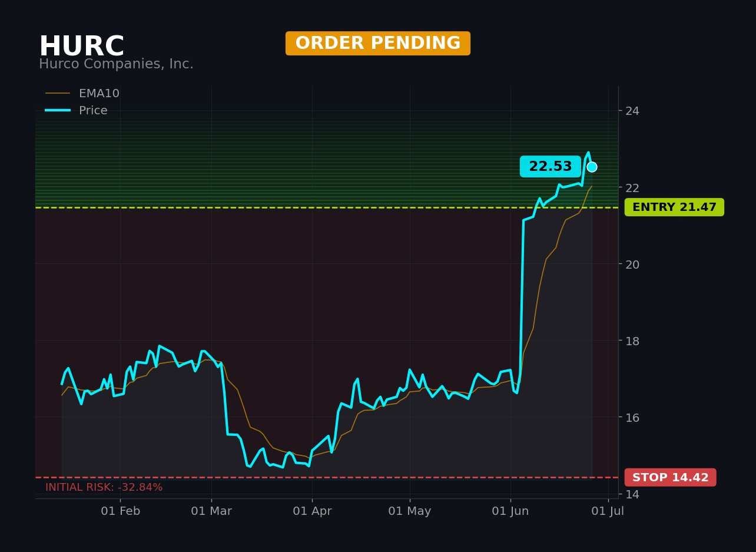The image size is (756, 552).
Task: Click the 01 Apr date axis label
Action: click(312, 511)
